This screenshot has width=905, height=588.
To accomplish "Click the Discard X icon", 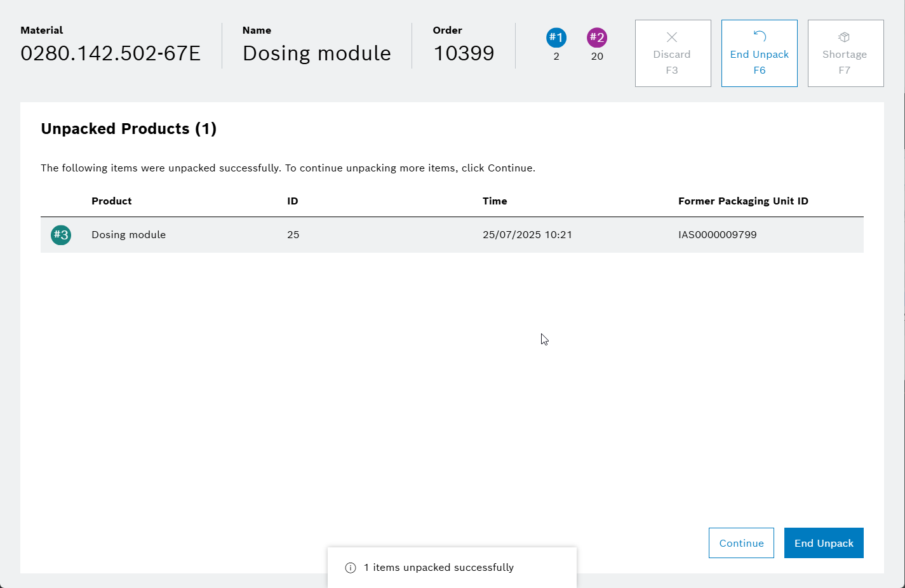I will click(672, 37).
